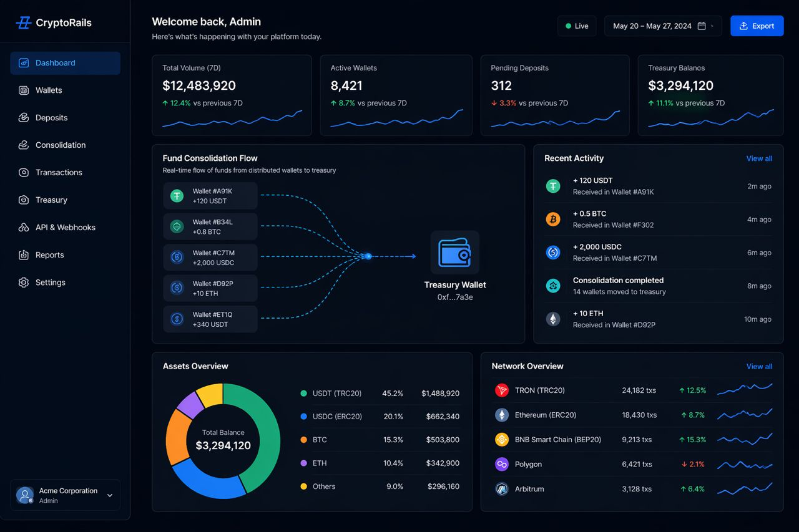
Task: Click the Polygon network icon
Action: [502, 464]
